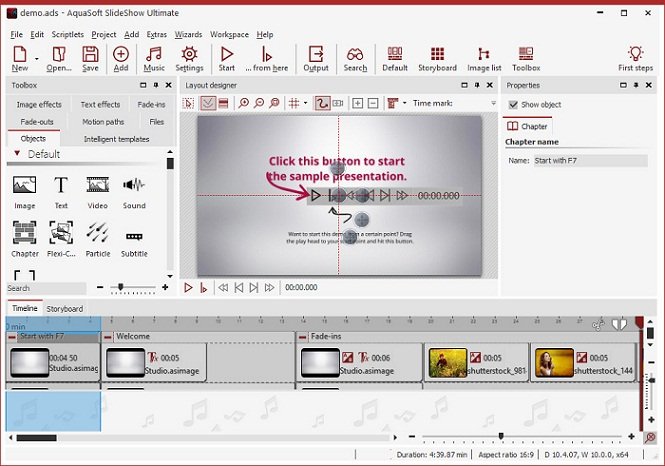Open the Wizards menu

[188, 34]
